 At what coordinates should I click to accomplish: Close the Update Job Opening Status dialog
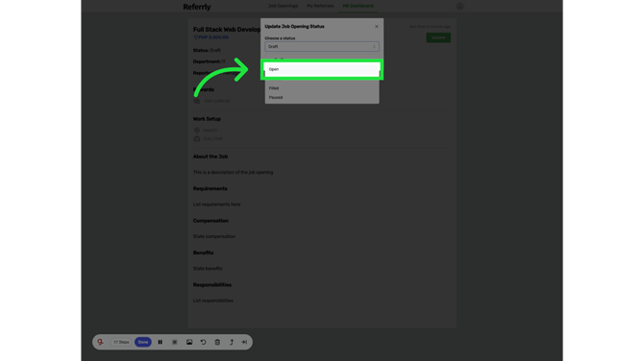[x=377, y=27]
